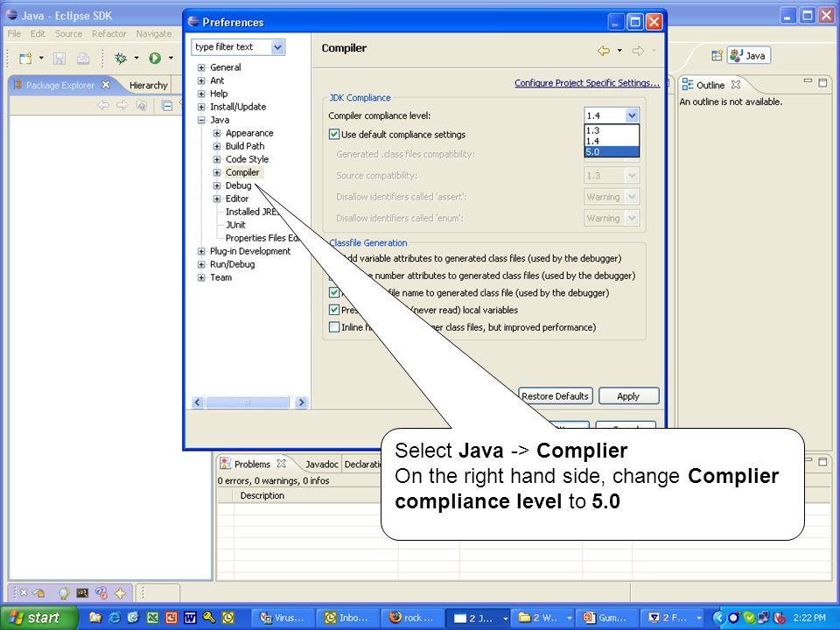
Task: Expand the General tree node
Action: click(201, 67)
